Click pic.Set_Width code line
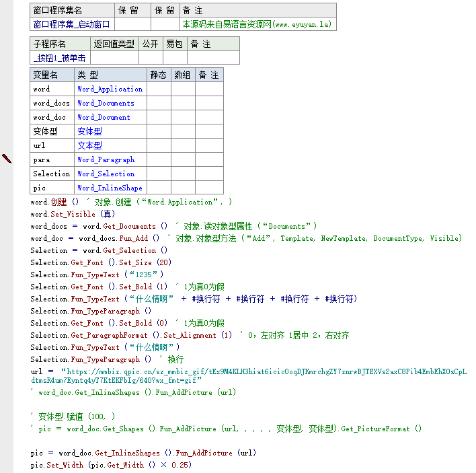 [x=111, y=465]
